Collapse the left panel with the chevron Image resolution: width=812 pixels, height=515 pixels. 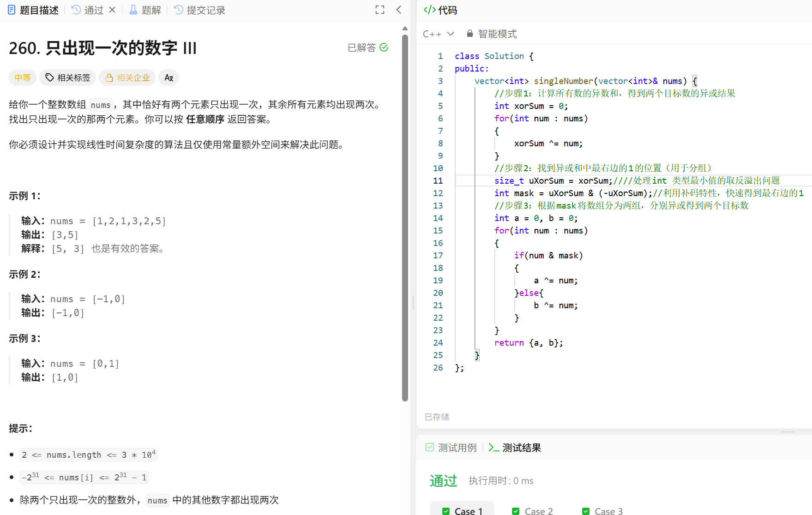[398, 10]
